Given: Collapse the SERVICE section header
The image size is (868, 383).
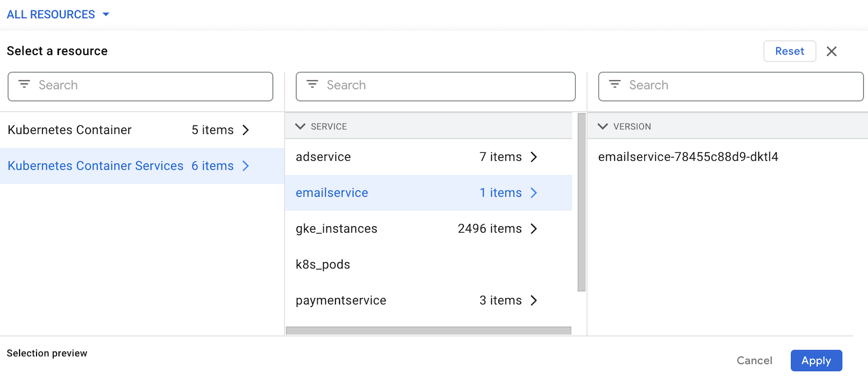Looking at the screenshot, I should (x=300, y=126).
